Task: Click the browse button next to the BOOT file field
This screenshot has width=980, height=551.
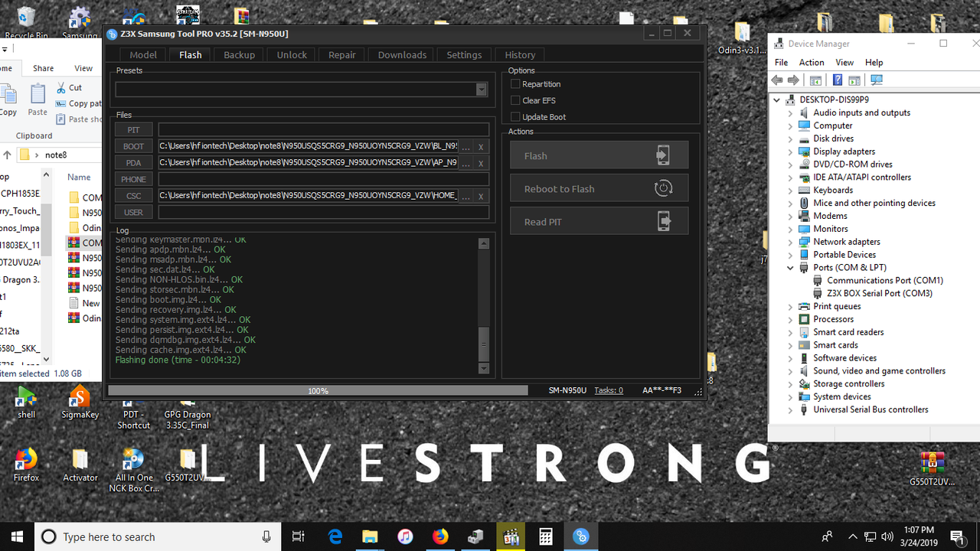Action: tap(465, 146)
